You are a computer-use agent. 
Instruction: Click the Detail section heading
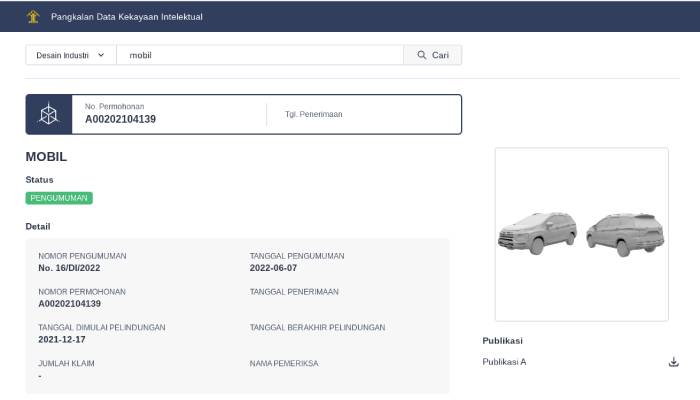(38, 226)
